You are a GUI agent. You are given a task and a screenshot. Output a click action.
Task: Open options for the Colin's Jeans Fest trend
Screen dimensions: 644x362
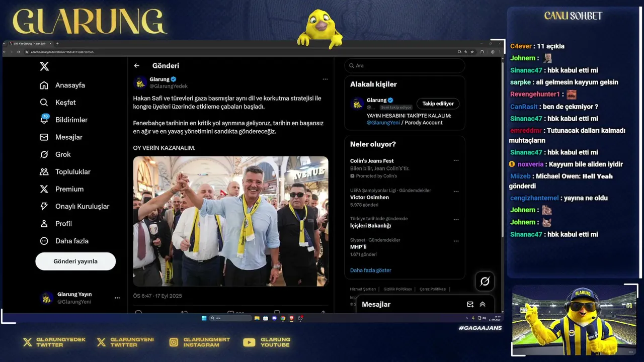click(456, 160)
